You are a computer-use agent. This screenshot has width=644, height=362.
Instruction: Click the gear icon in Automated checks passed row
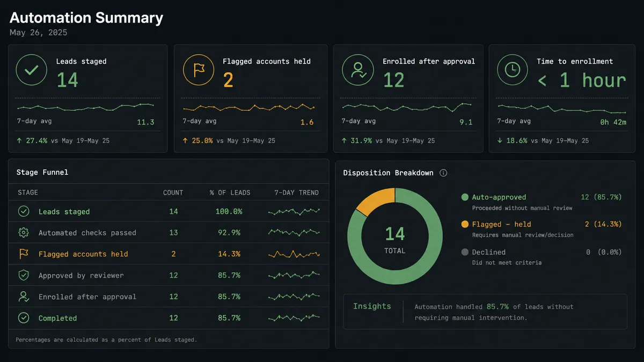click(x=24, y=233)
